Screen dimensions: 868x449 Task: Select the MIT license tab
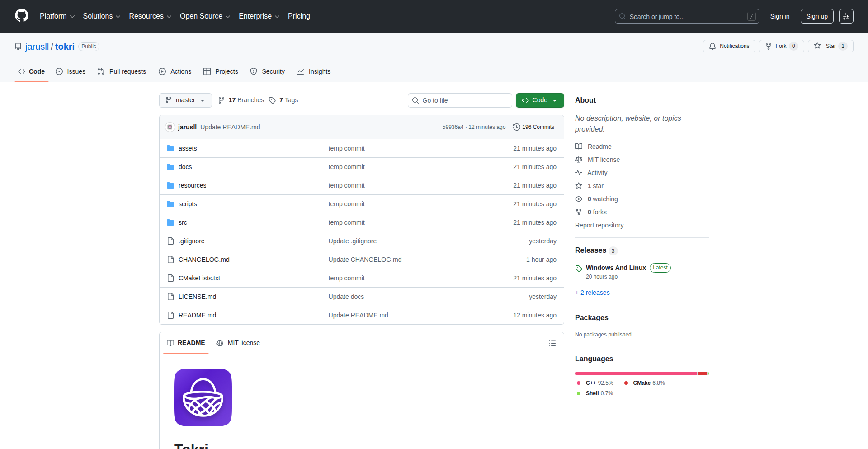pos(238,343)
